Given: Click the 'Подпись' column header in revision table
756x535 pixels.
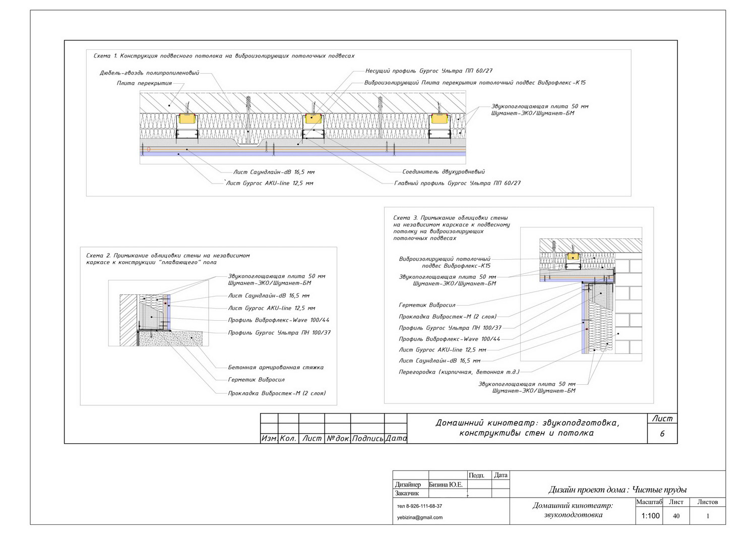Looking at the screenshot, I should (x=367, y=439).
